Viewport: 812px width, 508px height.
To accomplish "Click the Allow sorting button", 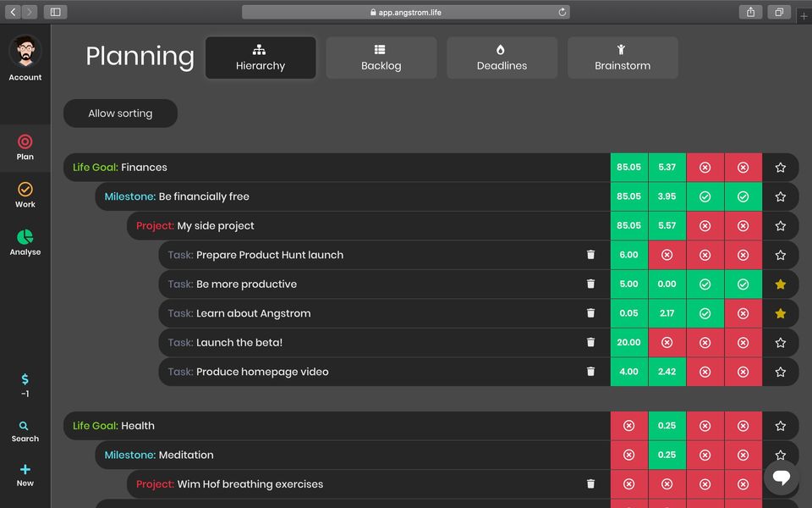I will pos(120,113).
